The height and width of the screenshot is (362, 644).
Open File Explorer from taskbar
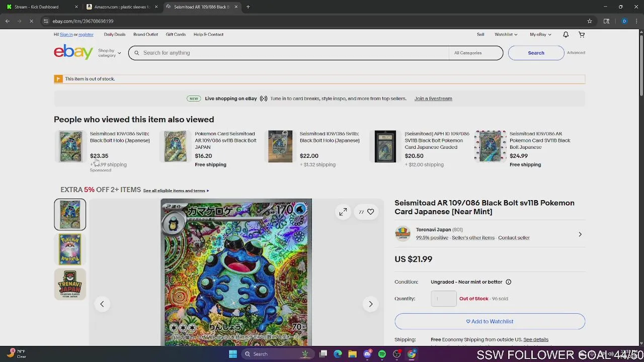352,354
